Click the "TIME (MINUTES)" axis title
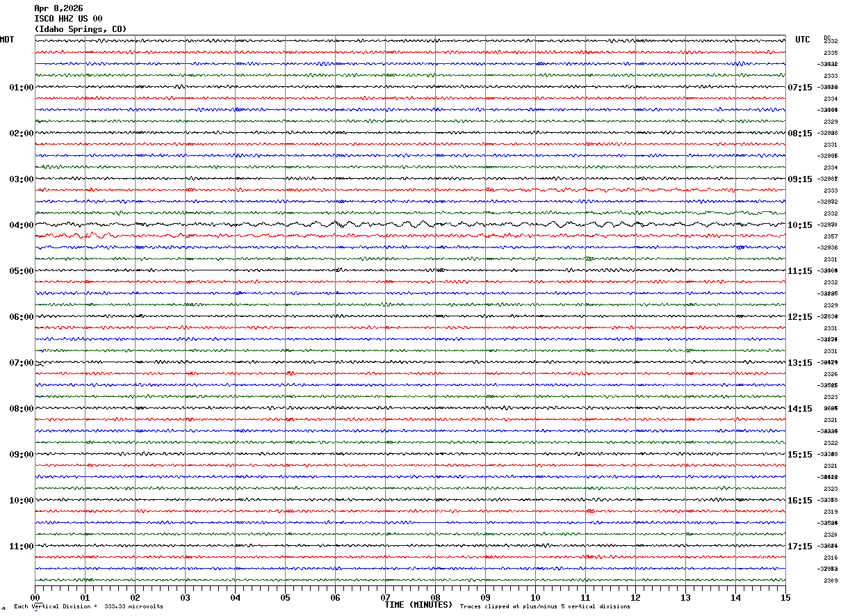 point(418,605)
